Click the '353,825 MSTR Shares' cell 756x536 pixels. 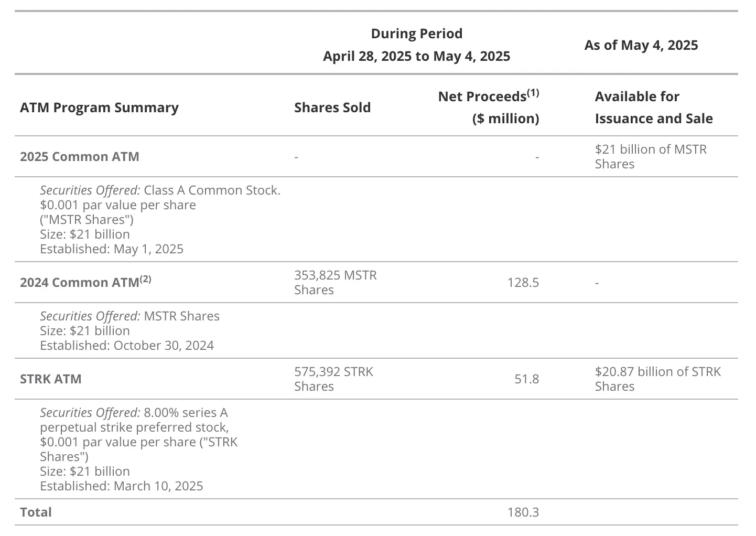click(335, 283)
